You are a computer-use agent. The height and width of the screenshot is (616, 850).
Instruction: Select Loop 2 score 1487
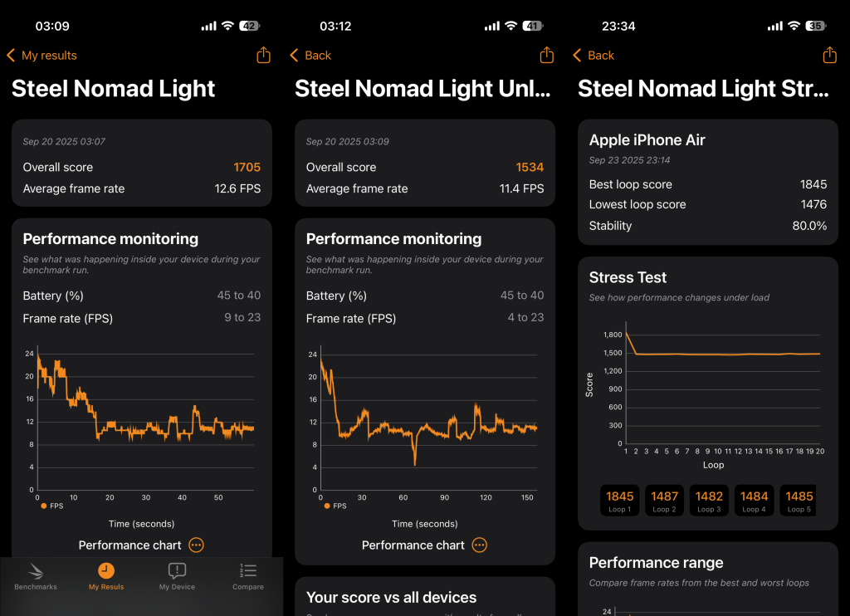[664, 501]
